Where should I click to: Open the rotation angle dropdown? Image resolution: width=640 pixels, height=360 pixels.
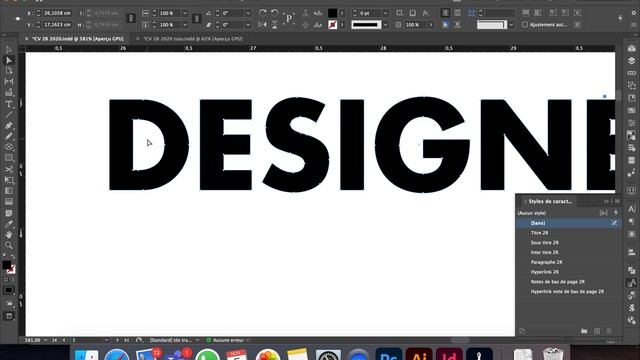tap(248, 13)
